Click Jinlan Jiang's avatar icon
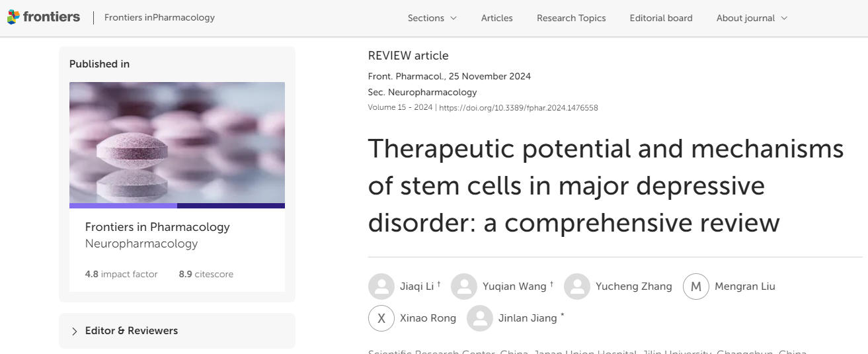The image size is (868, 354). 479,318
